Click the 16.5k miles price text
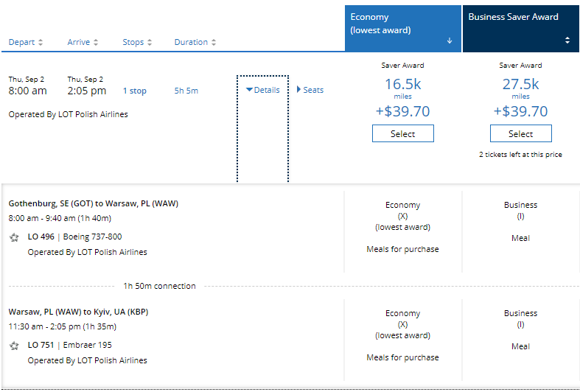The height and width of the screenshot is (392, 580). (402, 84)
